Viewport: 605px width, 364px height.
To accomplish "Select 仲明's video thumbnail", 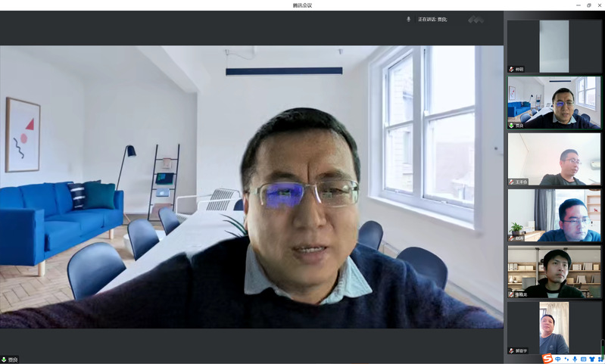I will point(554,45).
